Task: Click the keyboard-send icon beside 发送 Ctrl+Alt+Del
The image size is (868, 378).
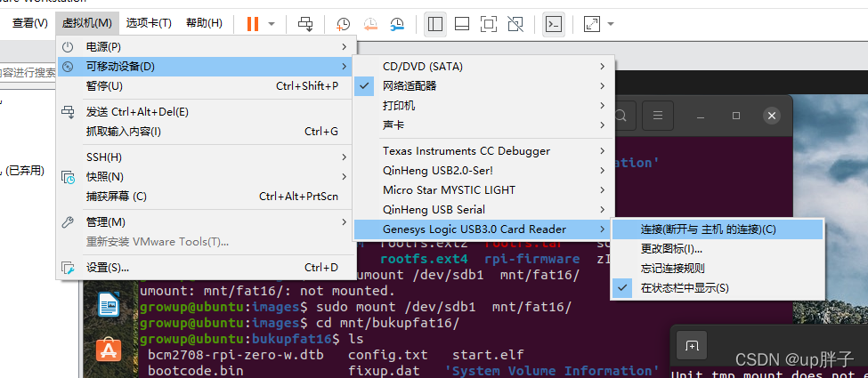Action: pos(68,112)
